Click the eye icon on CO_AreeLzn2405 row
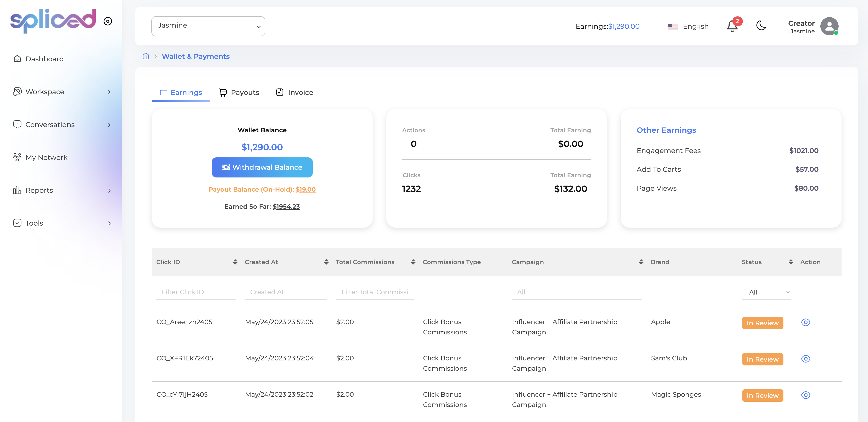868x422 pixels. [806, 322]
